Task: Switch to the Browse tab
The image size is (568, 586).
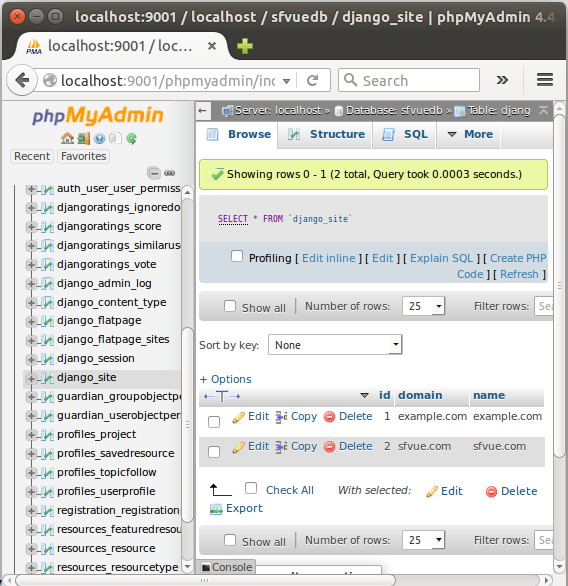Action: click(238, 134)
